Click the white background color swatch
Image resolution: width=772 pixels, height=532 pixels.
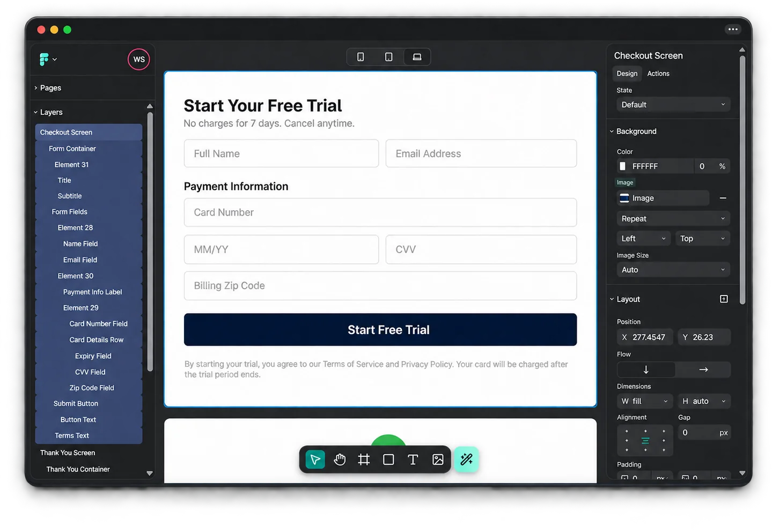[x=622, y=166]
